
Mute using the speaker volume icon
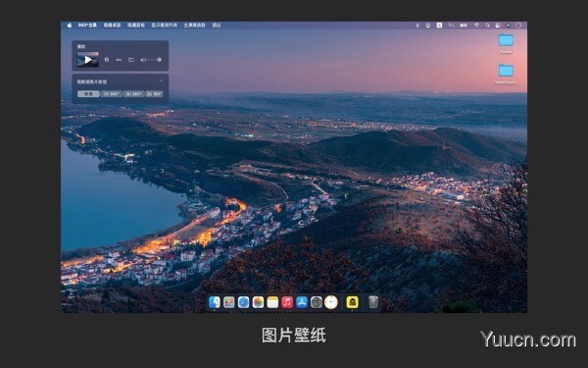coord(143,60)
